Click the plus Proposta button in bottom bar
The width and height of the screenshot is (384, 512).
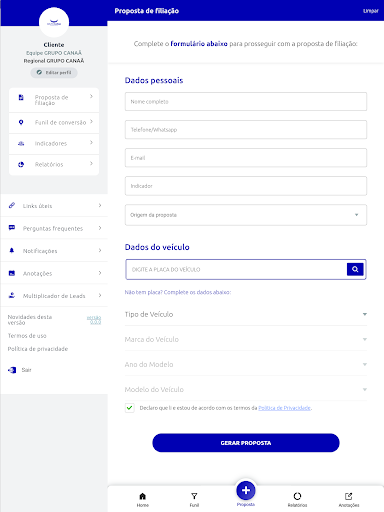point(246,490)
